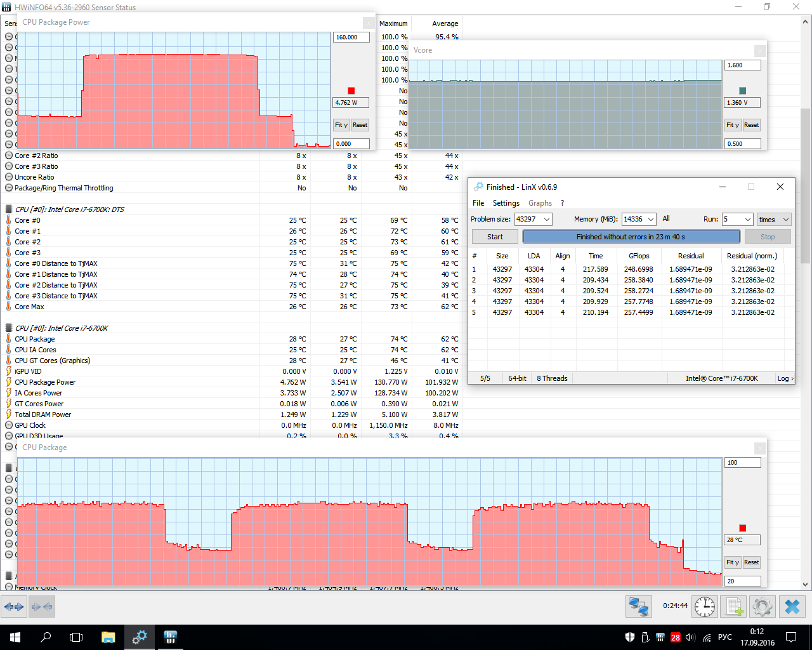Click Reset in CPU Package Power graph

point(360,125)
